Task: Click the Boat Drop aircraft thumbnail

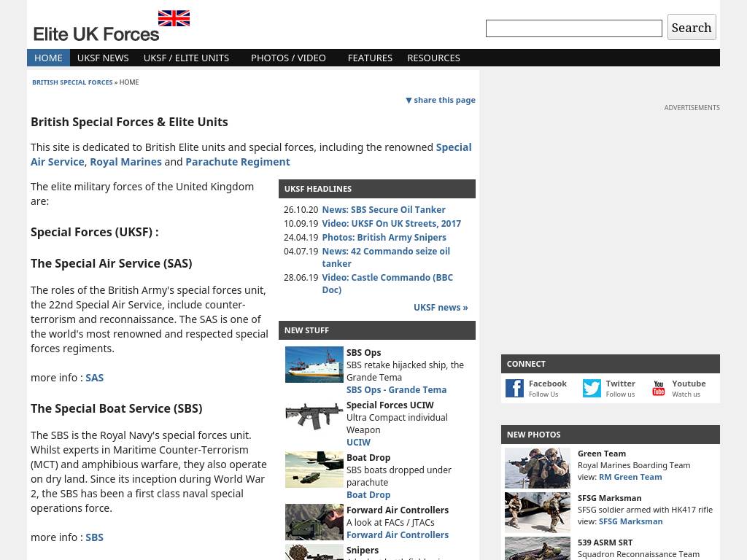Action: tap(314, 470)
